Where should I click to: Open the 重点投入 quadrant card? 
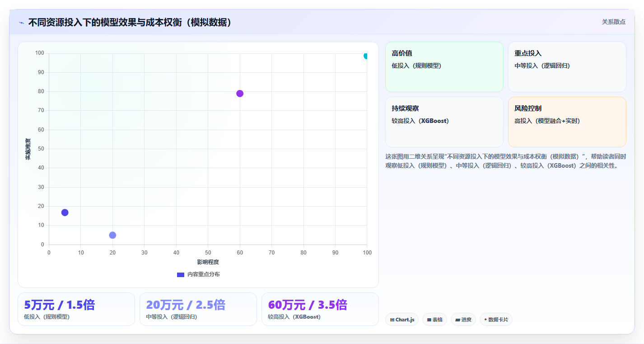[567, 67]
